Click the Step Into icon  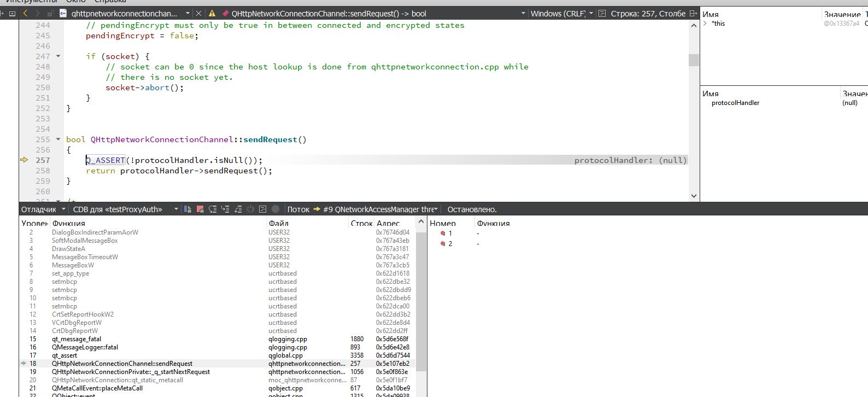click(225, 209)
